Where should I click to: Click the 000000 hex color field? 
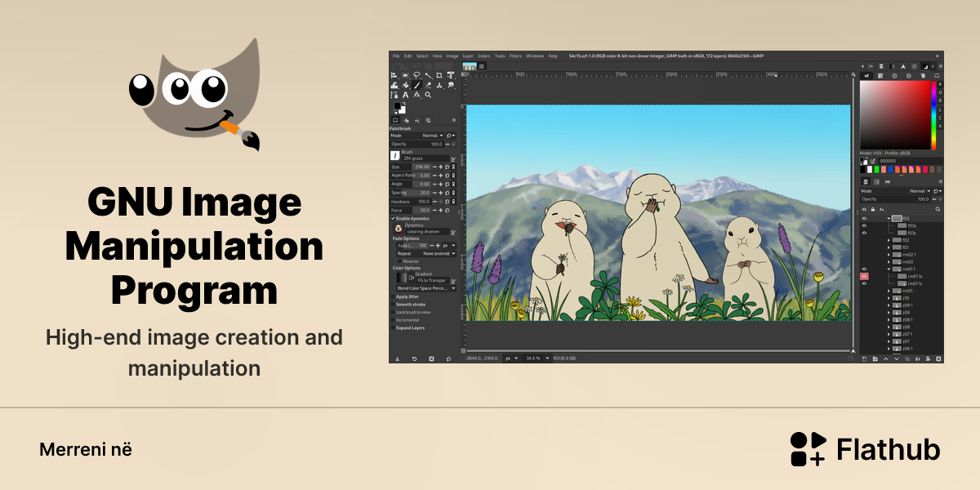910,161
